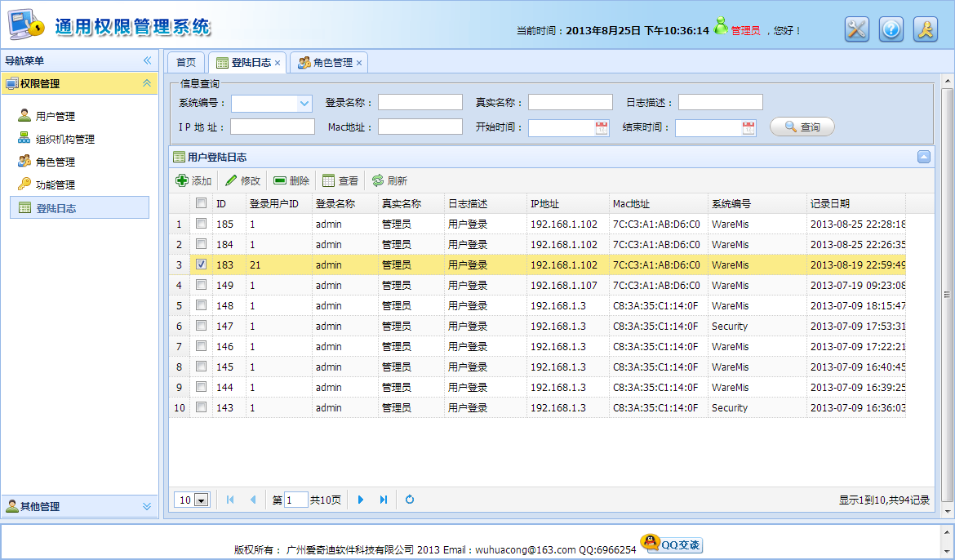Screen dimensions: 955x560
Task: Click the 登录名称 input field
Action: pyautogui.click(x=420, y=102)
